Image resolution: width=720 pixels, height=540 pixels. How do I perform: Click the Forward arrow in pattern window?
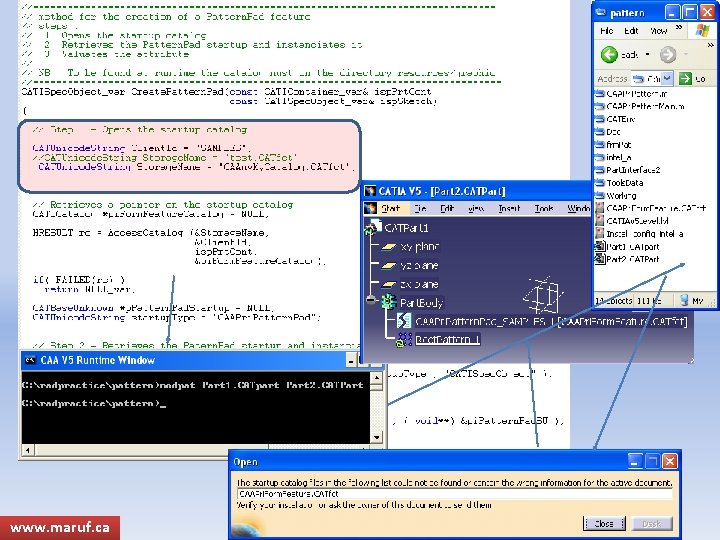pyautogui.click(x=668, y=55)
